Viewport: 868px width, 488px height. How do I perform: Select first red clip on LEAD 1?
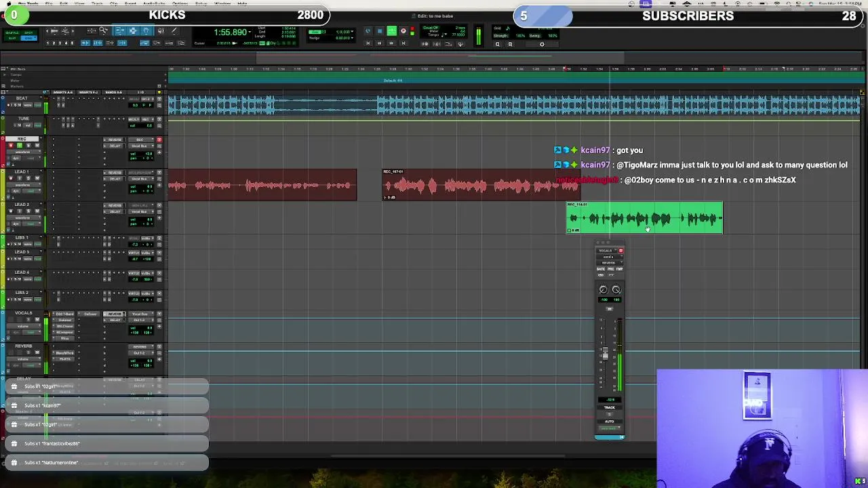click(262, 185)
